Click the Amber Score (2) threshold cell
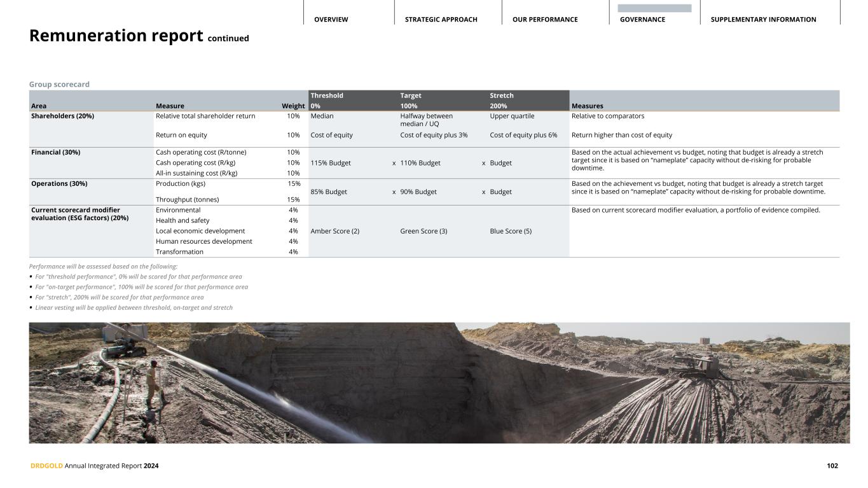 (334, 231)
